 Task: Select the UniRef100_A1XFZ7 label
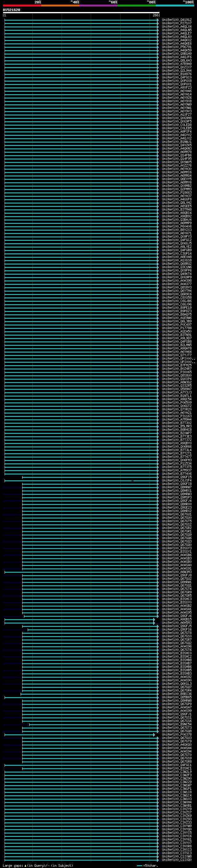[176, 115]
